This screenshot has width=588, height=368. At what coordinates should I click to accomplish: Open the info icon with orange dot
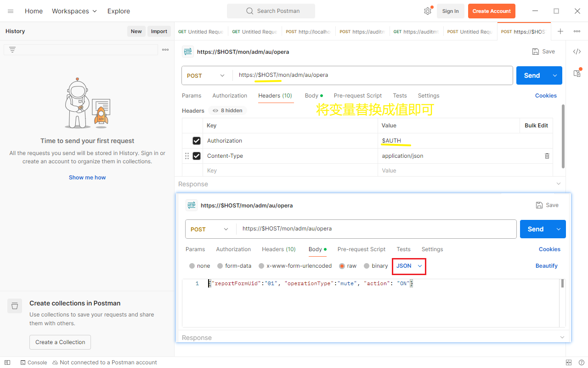(577, 73)
